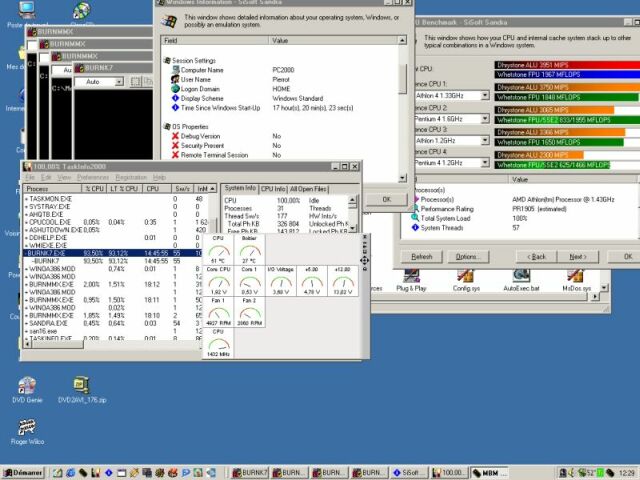640x480 pixels.
Task: Click Refresh in the Sandra benchmark window
Action: [421, 256]
